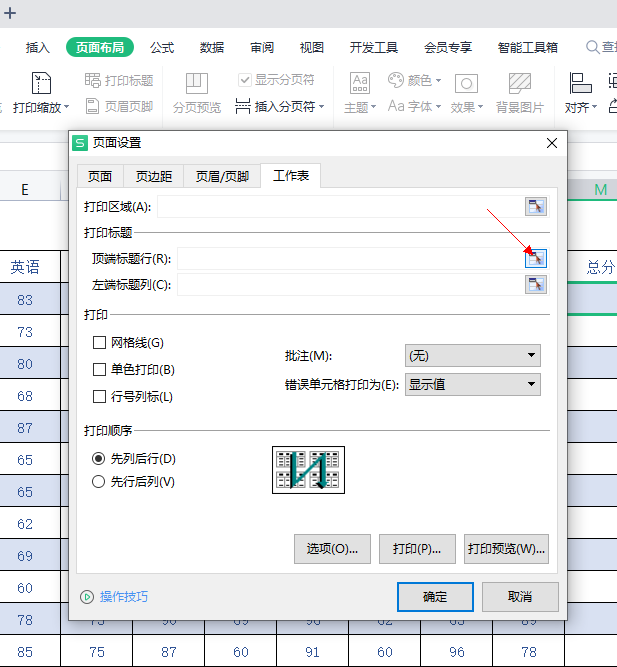Click the search magnifier icon in ribbon
Image resolution: width=617 pixels, height=667 pixels.
[592, 47]
